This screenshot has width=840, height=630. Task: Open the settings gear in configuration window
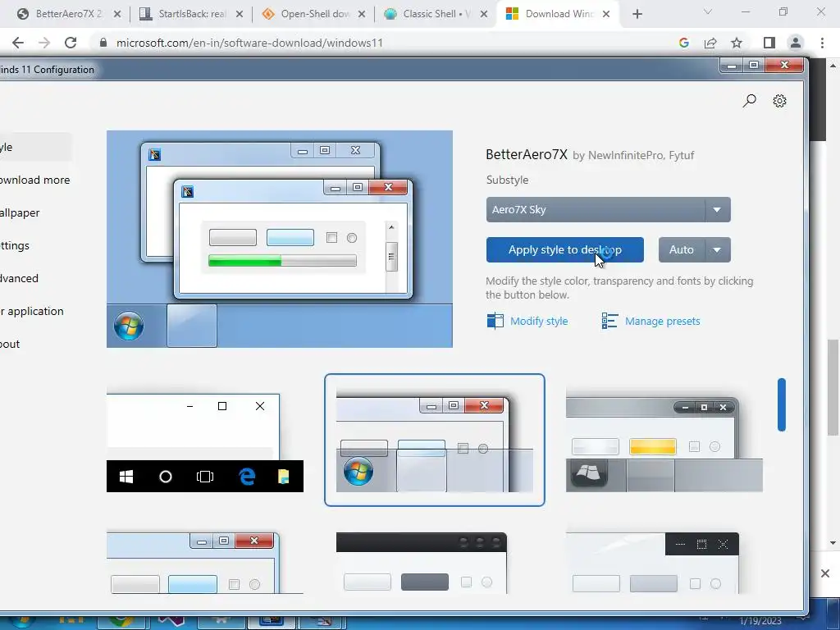779,101
